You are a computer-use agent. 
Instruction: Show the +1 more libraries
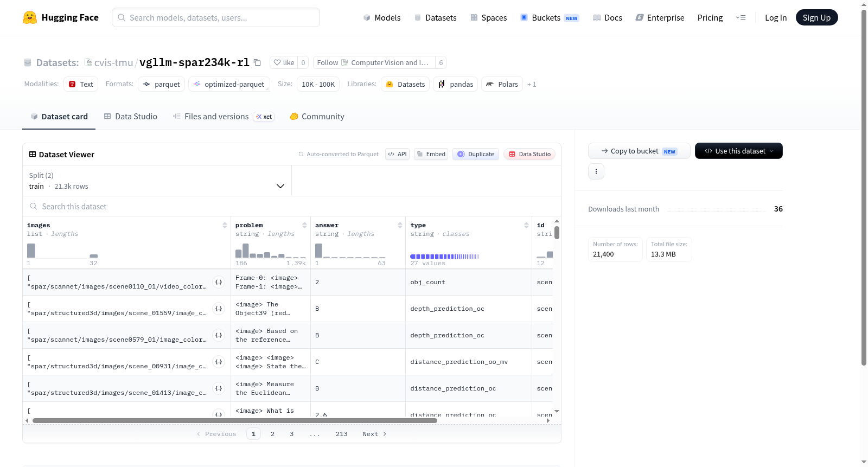coord(532,85)
